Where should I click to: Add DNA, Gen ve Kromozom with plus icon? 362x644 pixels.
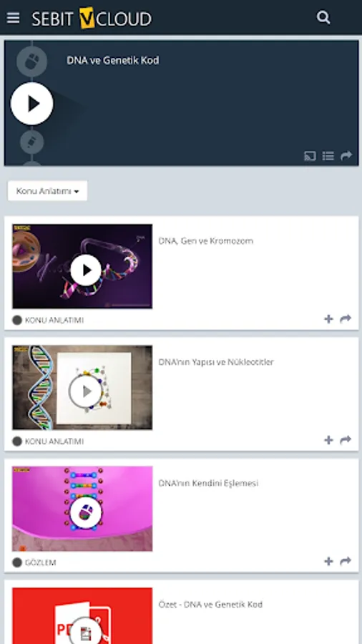[328, 319]
